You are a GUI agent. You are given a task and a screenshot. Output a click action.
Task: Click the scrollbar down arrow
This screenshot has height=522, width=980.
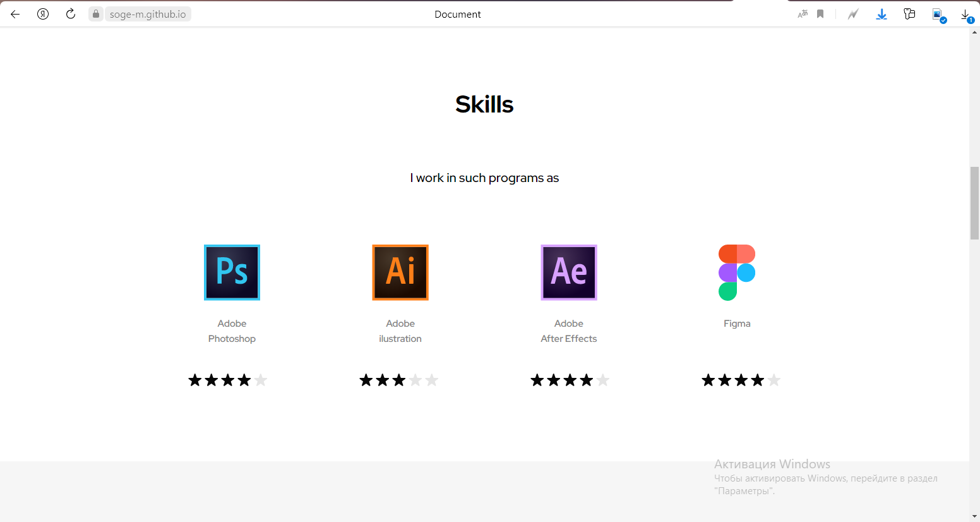point(974,516)
